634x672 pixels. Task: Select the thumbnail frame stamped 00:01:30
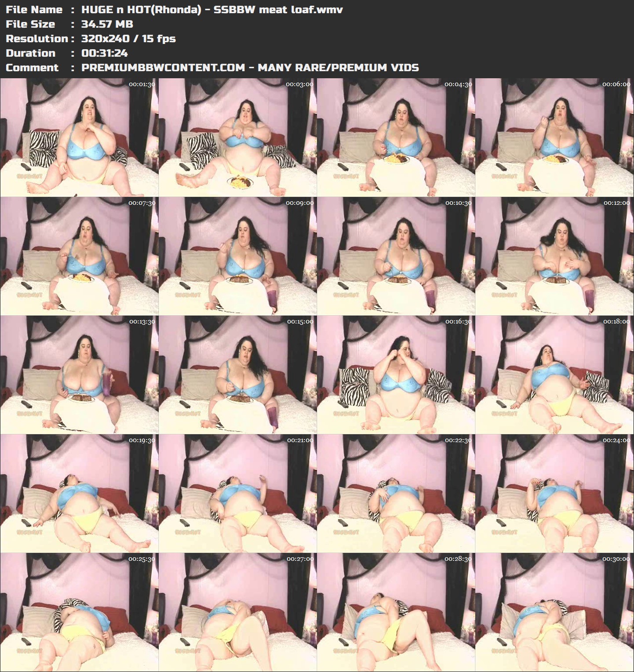pyautogui.click(x=79, y=137)
